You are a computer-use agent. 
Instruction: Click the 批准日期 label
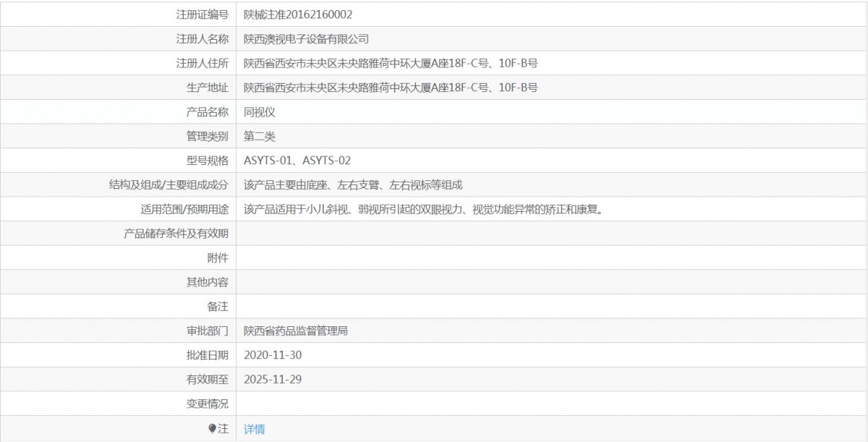click(x=207, y=355)
